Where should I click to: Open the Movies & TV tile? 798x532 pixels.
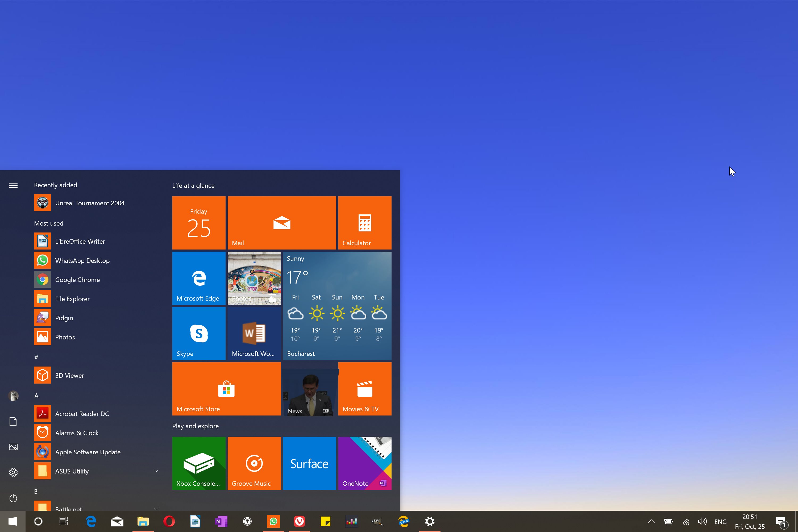pos(365,389)
